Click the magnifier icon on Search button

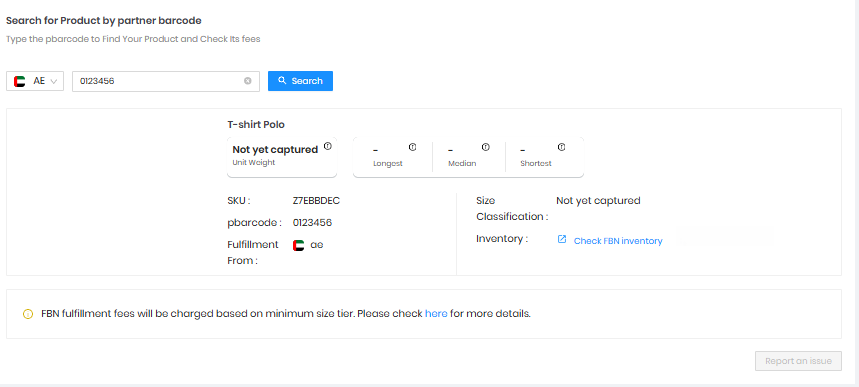[x=282, y=81]
